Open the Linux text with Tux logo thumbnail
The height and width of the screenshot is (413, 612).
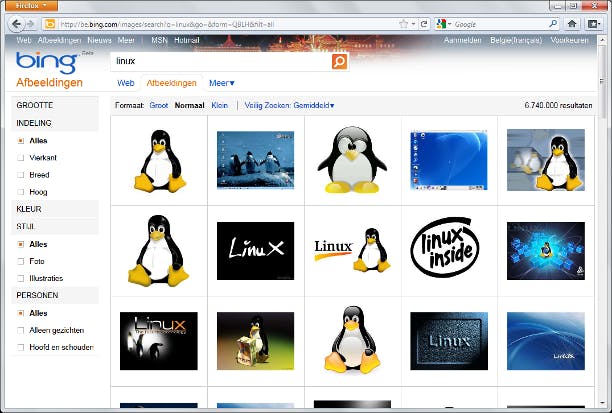[x=352, y=250]
